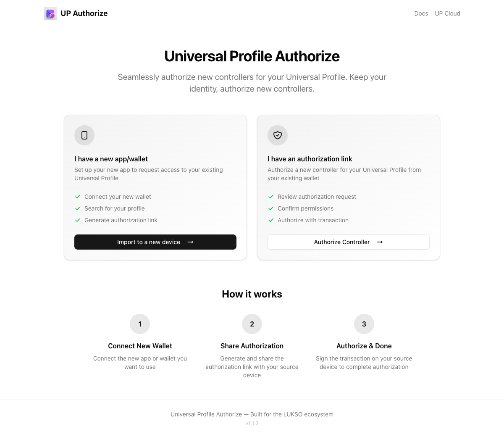Screen dimensions: 504x437
Task: Click the shield checkmark icon on authorization card
Action: tap(277, 135)
